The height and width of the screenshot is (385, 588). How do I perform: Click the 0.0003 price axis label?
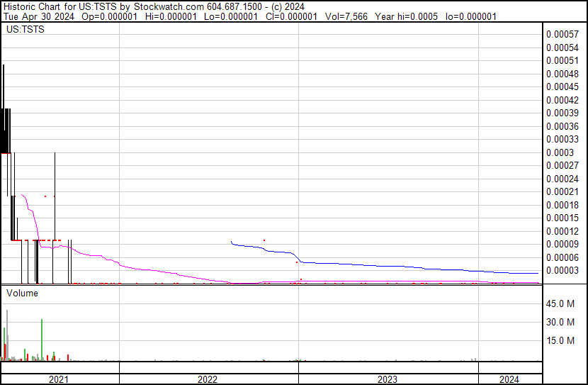pyautogui.click(x=560, y=152)
